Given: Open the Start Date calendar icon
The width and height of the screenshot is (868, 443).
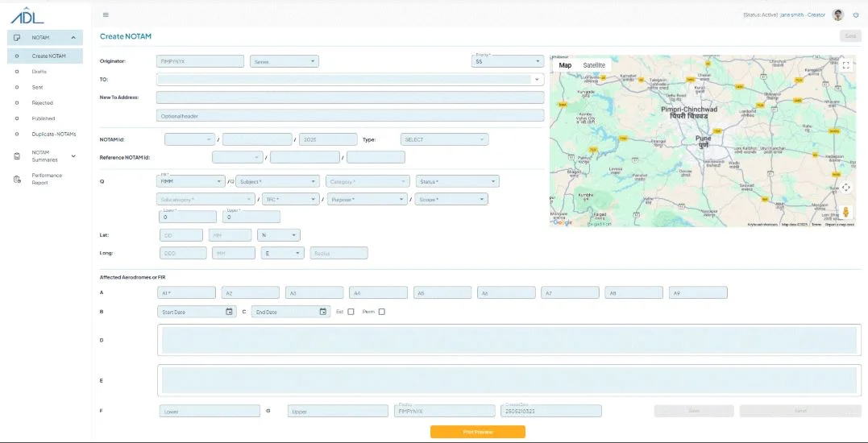Looking at the screenshot, I should tap(229, 312).
